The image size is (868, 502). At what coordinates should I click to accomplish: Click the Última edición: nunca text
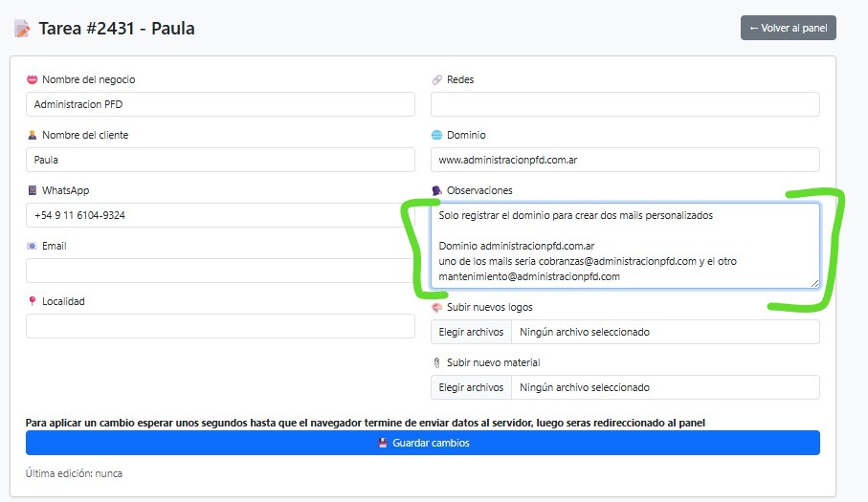[74, 473]
